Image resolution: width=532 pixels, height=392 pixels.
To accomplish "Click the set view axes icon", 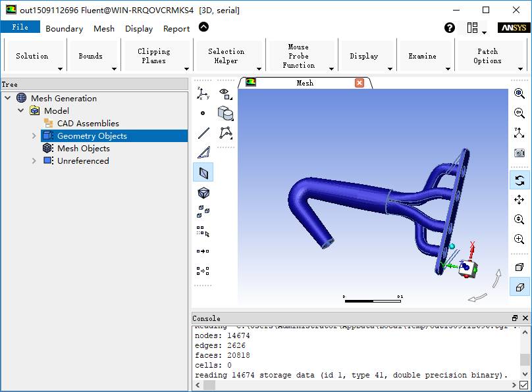I will (519, 133).
